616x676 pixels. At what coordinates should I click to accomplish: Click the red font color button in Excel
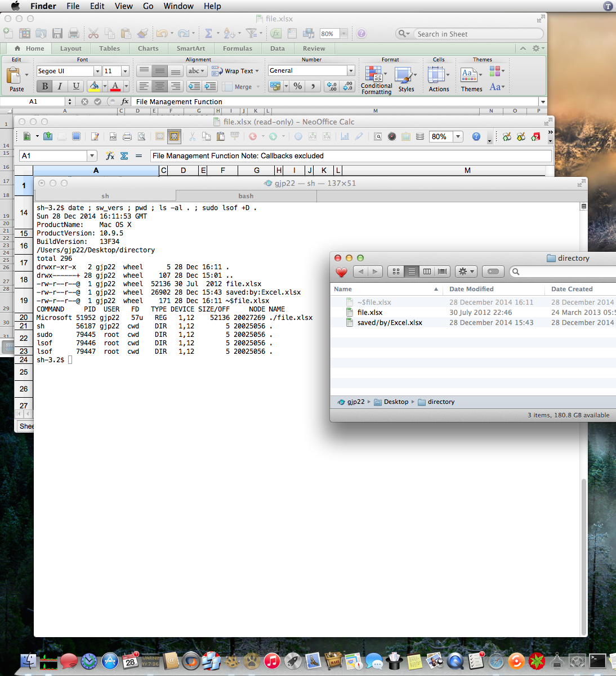(x=115, y=86)
